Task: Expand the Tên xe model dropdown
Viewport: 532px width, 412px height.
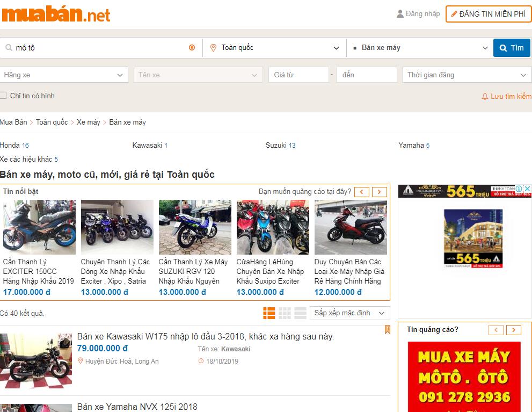Action: click(x=199, y=75)
